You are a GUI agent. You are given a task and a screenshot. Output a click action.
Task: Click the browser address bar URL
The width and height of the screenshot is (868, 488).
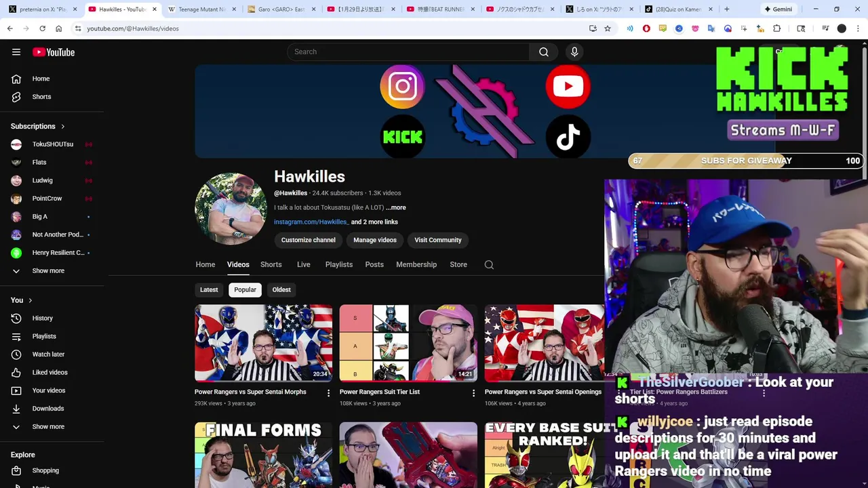coord(133,28)
